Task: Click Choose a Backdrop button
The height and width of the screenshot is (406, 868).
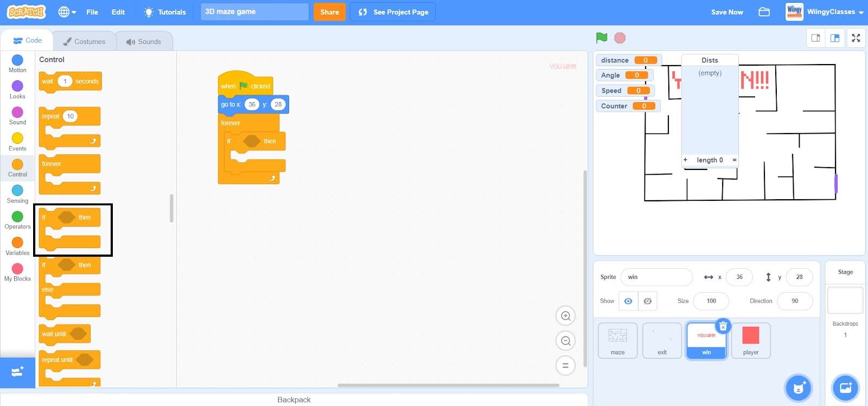Action: 845,388
